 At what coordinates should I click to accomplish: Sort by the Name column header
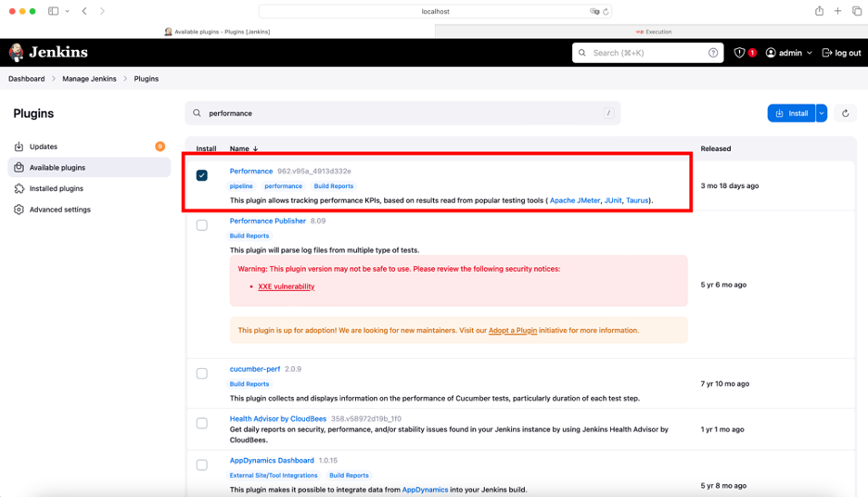[x=244, y=148]
